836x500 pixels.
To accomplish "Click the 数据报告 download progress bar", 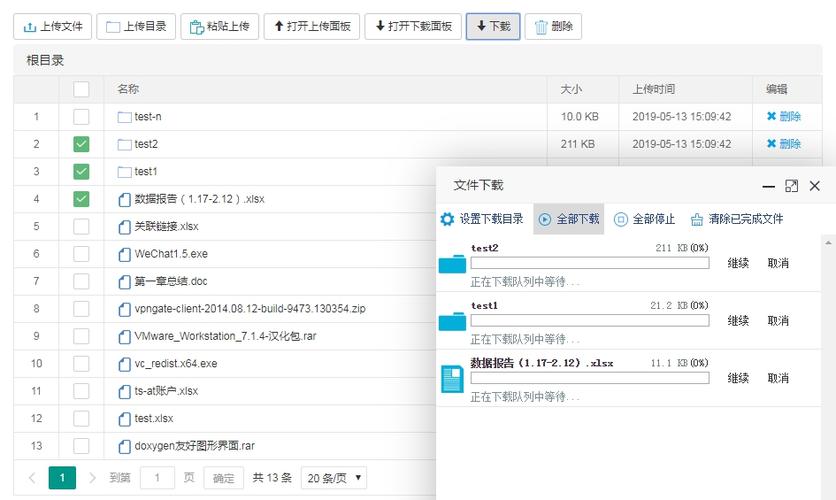I will (590, 378).
